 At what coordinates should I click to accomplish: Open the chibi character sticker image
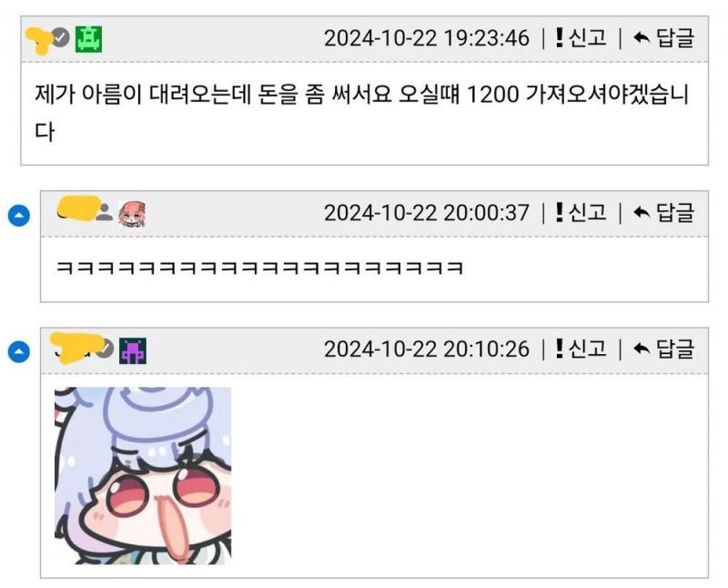click(143, 476)
